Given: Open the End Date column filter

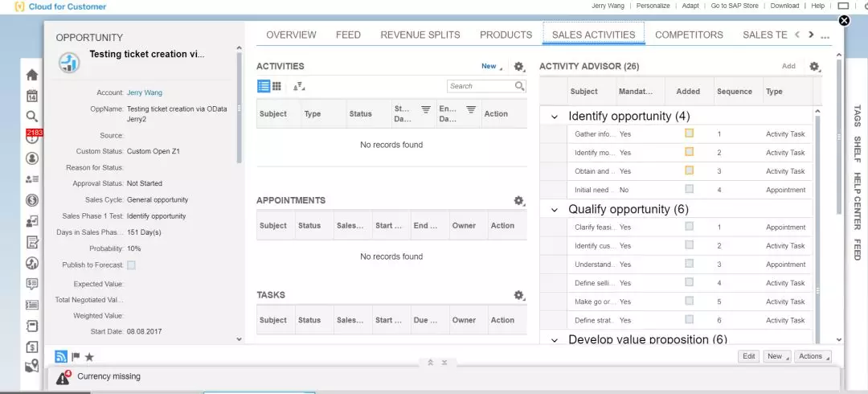Looking at the screenshot, I should point(470,109).
